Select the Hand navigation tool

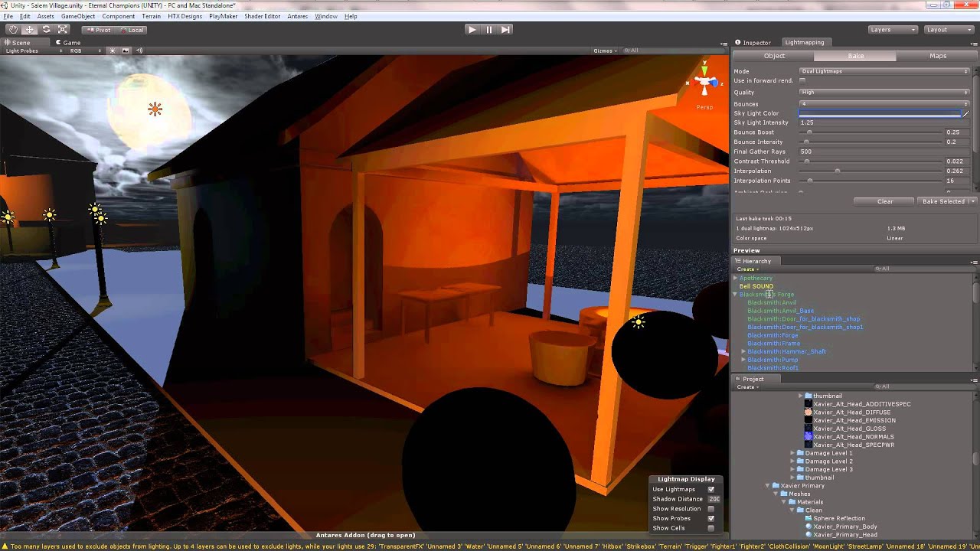coord(12,29)
